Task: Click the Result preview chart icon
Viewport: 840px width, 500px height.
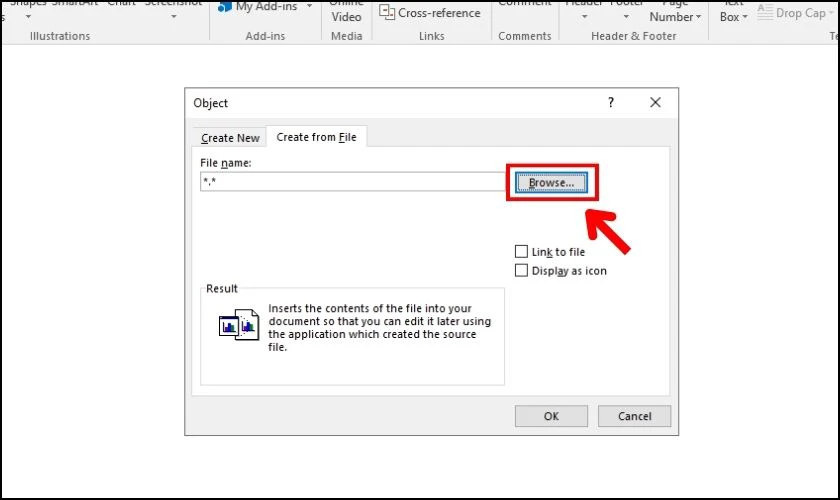Action: click(238, 325)
